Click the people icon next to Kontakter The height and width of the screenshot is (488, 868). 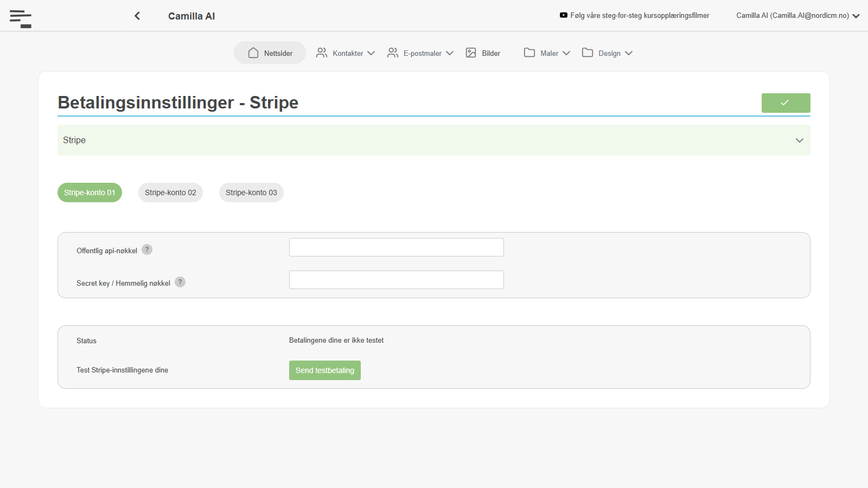tap(322, 53)
